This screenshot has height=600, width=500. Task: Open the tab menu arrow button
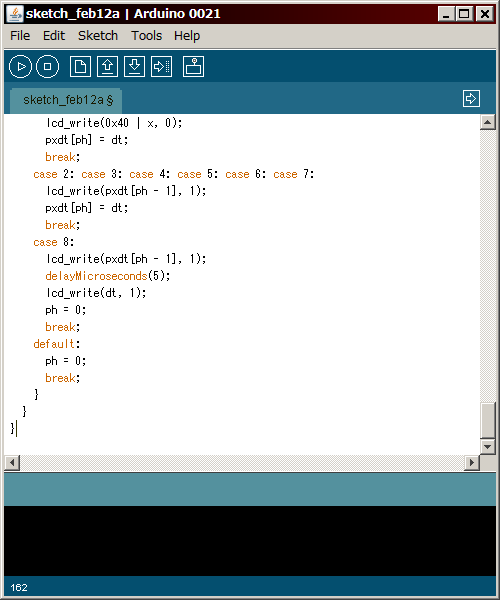click(471, 99)
